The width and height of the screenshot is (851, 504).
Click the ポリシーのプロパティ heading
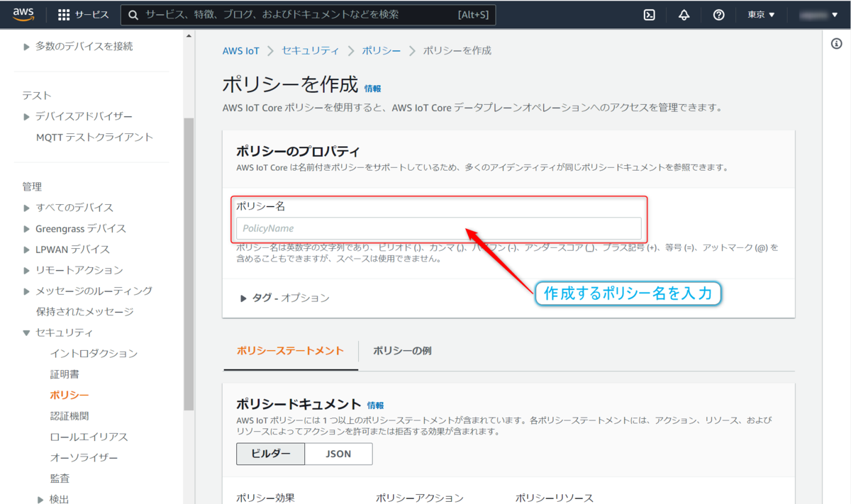(298, 151)
